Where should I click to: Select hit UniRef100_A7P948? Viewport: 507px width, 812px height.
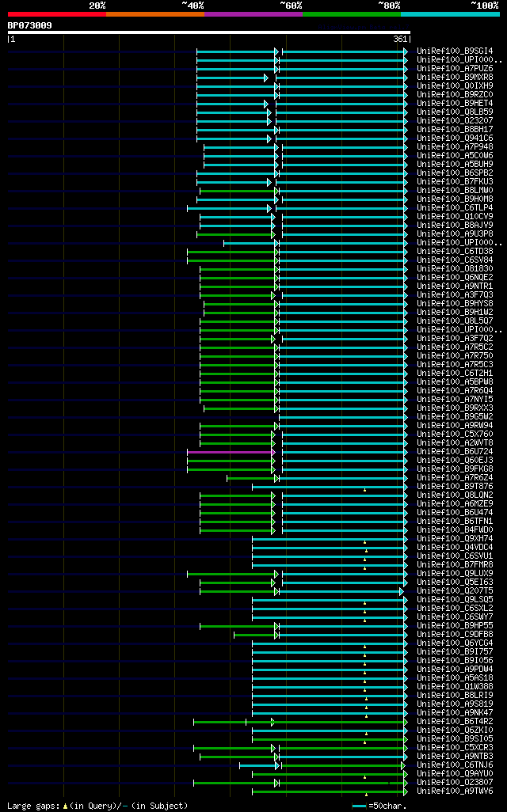[x=456, y=147]
